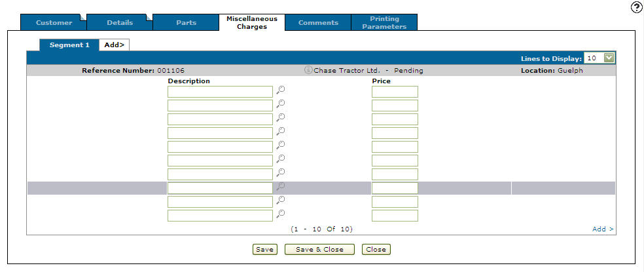Image resolution: width=644 pixels, height=272 pixels.
Task: Click the first Price input field
Action: click(x=395, y=92)
